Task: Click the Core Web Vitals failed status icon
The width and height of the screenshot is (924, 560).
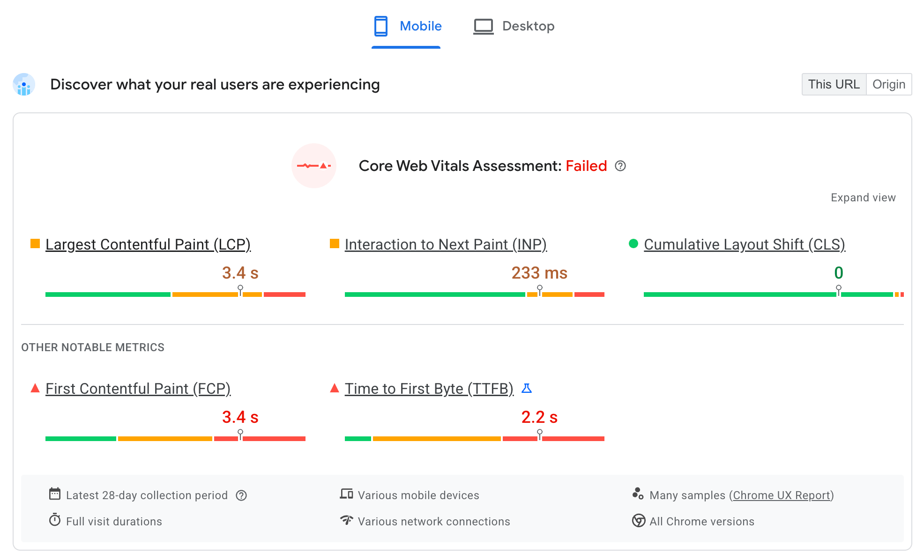Action: (316, 166)
